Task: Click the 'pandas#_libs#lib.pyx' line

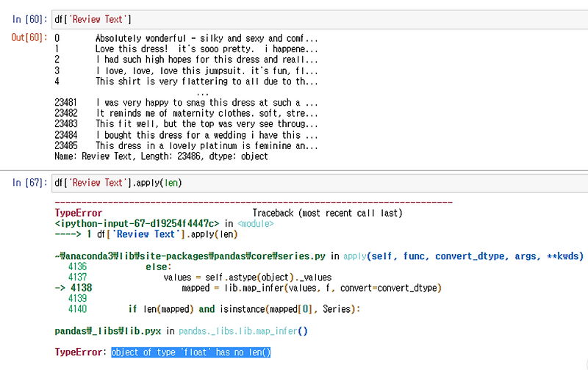Action: coord(181,331)
